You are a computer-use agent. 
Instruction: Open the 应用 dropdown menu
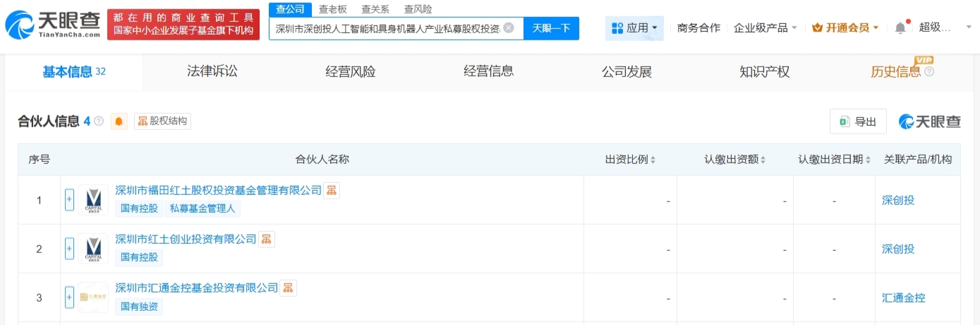pos(634,28)
